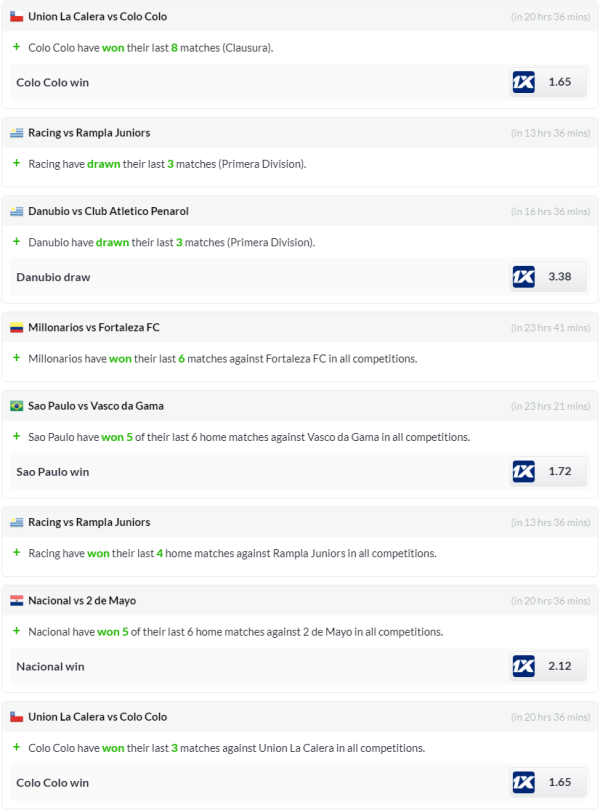Expand the plus beside Sao Paulo won 5 stat
600x810 pixels.
click(16, 436)
